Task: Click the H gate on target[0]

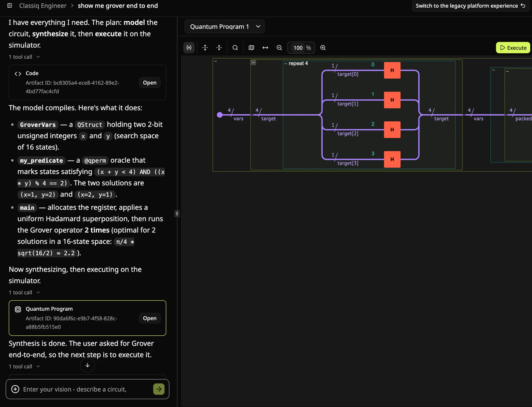Action: (392, 70)
